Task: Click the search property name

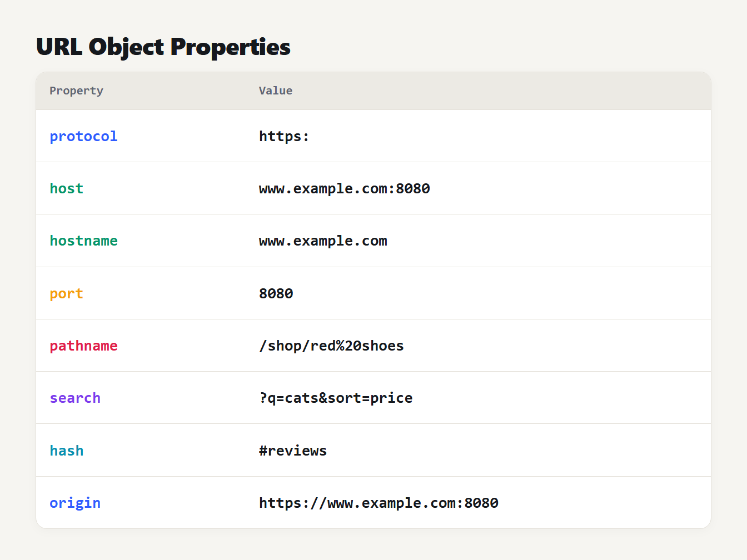Action: 75,398
